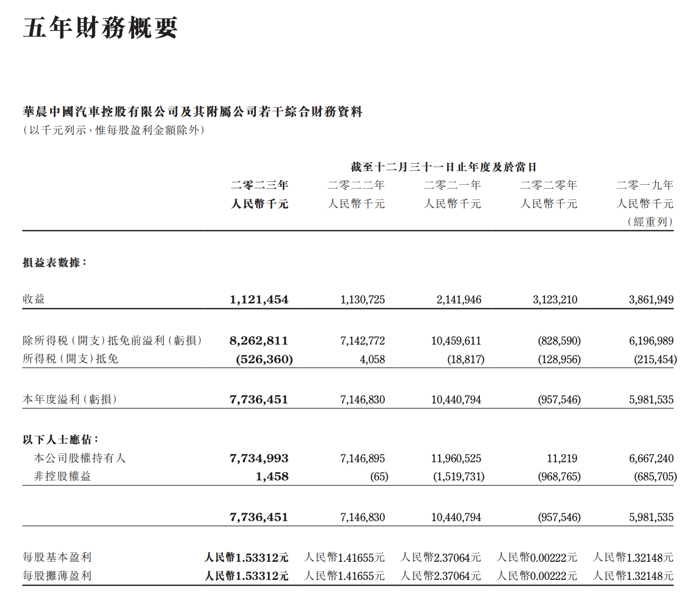Select 2019 profit value 5,981,535 in 本年度溢利 row
The image size is (700, 600).
click(x=651, y=400)
